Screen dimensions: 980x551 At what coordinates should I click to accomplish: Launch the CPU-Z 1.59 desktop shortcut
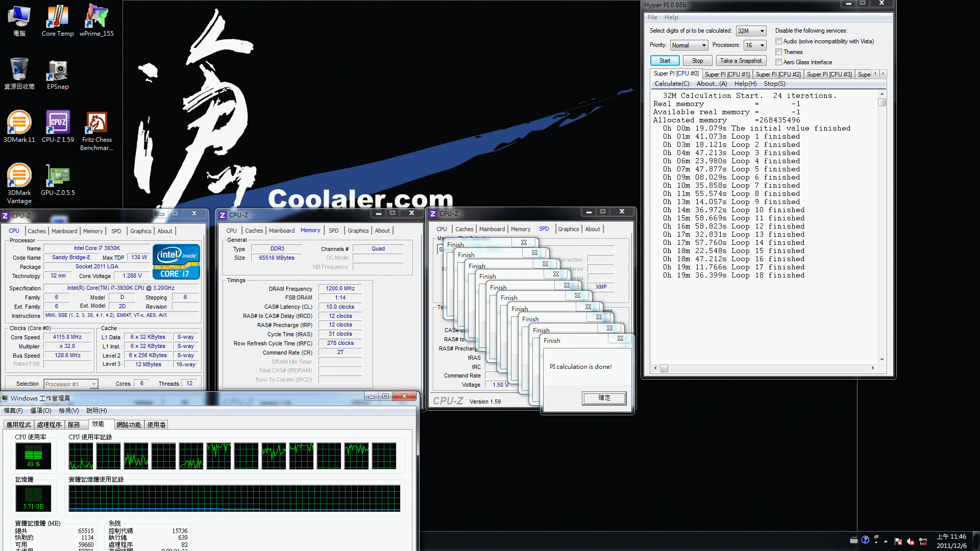58,127
